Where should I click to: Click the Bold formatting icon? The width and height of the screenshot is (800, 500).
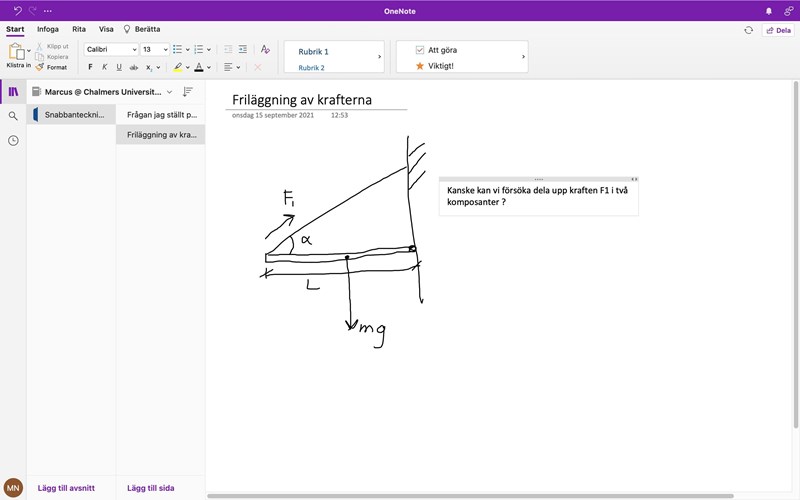click(90, 67)
